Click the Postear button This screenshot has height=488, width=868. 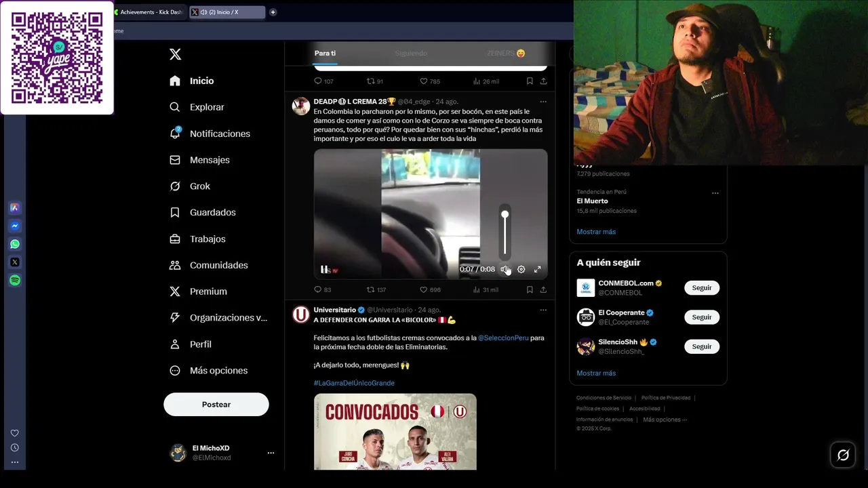pos(216,405)
